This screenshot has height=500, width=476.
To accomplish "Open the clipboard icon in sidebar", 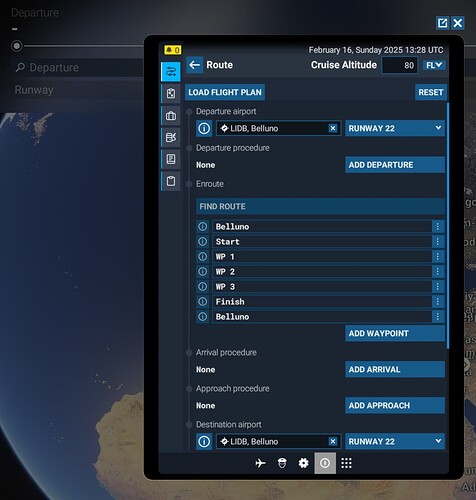I will point(171,181).
